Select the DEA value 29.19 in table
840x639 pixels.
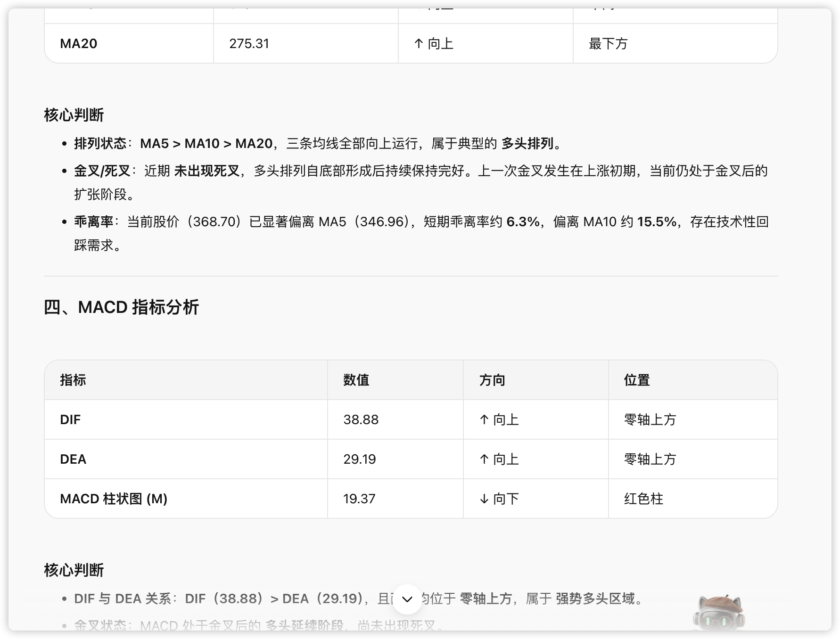pyautogui.click(x=360, y=459)
